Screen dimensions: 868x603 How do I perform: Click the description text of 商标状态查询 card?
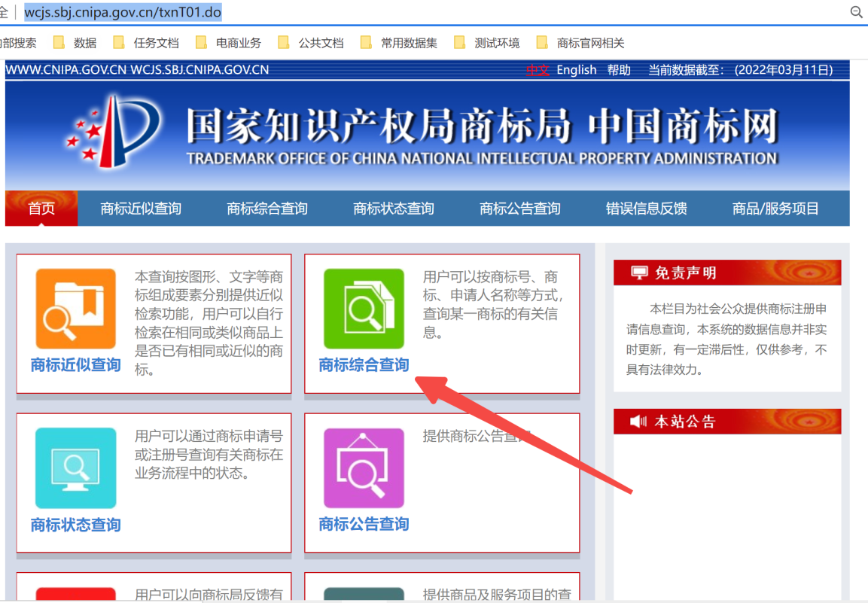[x=209, y=454]
